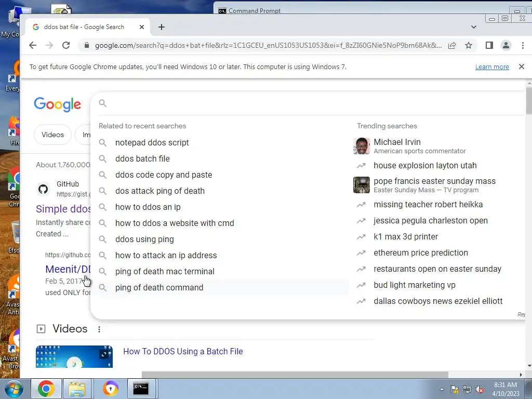Open Chrome's three-dot menu
The width and height of the screenshot is (532, 399).
pos(523,45)
